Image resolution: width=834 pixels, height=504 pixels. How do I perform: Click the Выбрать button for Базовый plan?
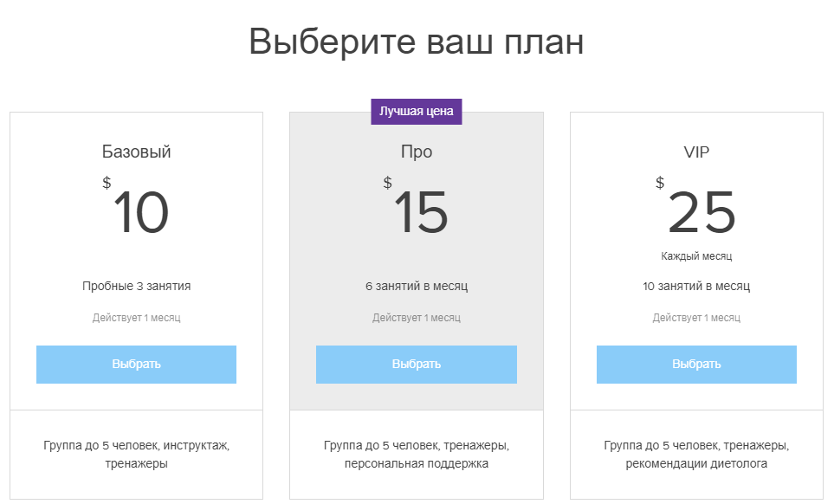tap(136, 365)
